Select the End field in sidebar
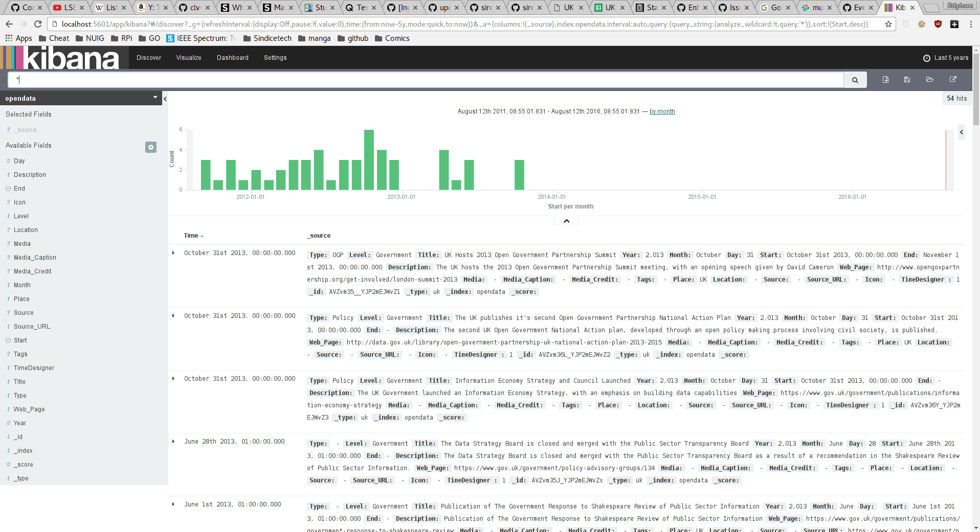 (19, 189)
